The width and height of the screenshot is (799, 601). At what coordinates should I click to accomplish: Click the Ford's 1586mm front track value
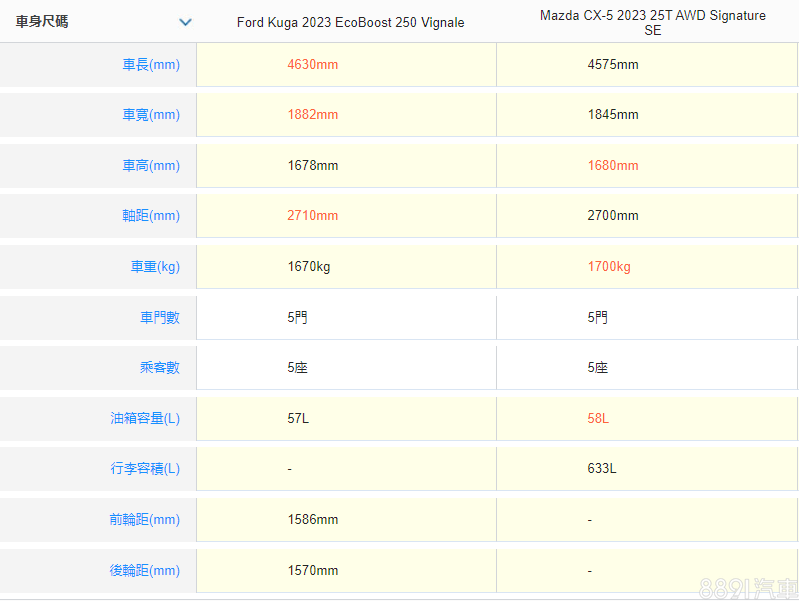(x=312, y=520)
